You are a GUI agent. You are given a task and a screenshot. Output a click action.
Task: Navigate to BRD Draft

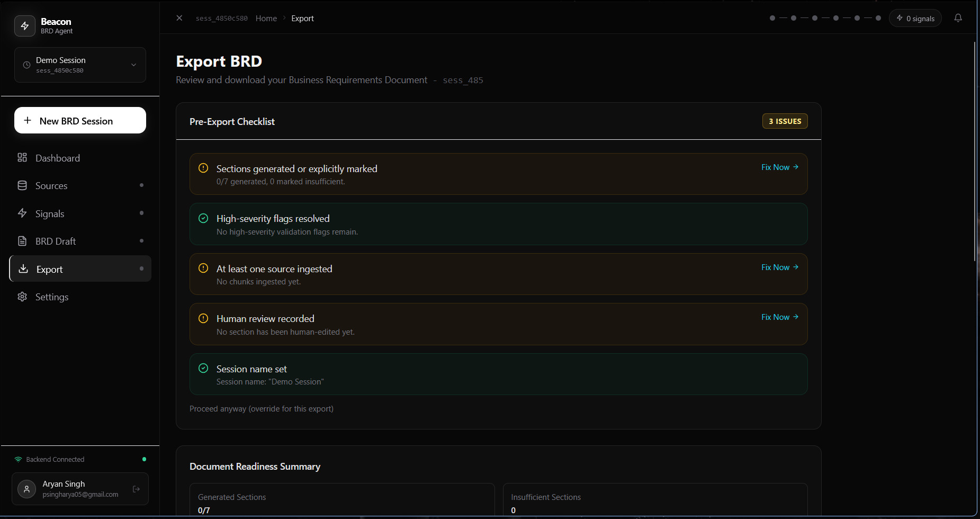click(x=80, y=241)
